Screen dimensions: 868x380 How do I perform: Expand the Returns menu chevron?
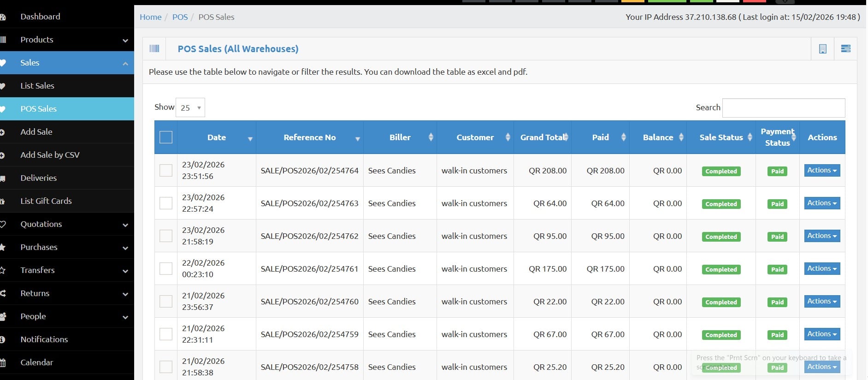click(125, 294)
